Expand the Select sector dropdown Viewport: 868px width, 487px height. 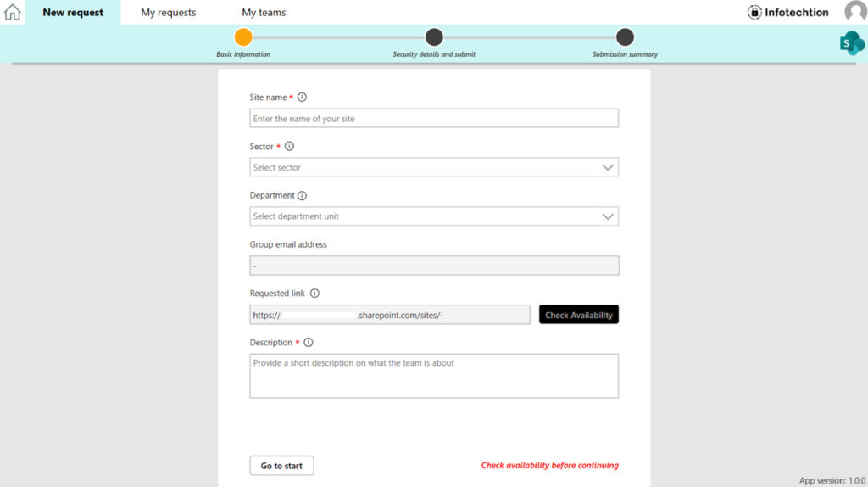pyautogui.click(x=434, y=167)
